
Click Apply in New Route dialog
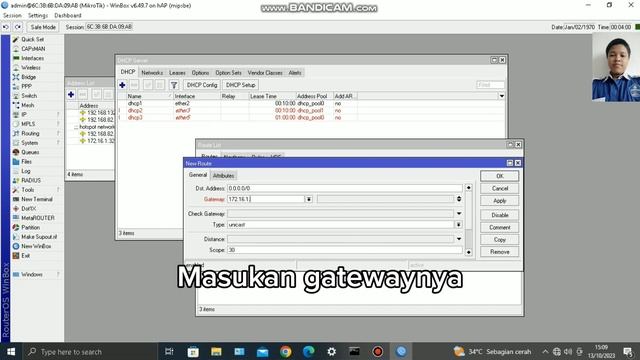[500, 201]
